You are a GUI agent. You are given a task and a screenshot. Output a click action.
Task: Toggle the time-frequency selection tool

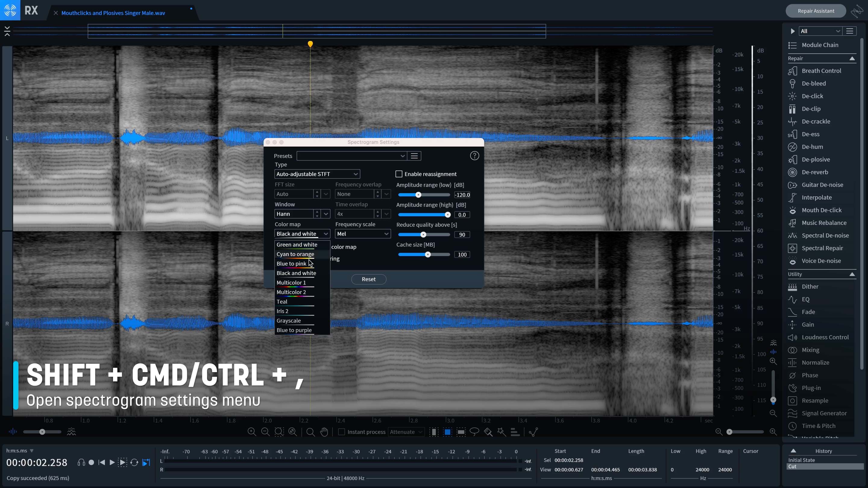coord(448,432)
